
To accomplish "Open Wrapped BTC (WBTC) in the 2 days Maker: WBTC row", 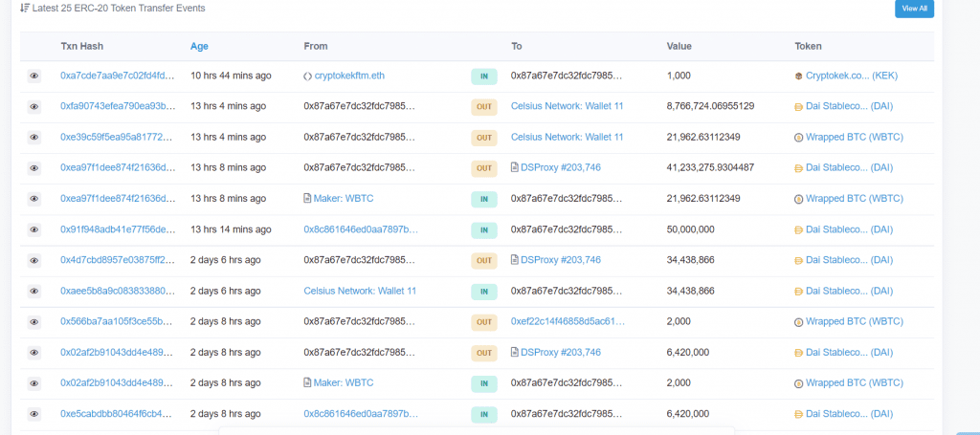I will 855,382.
